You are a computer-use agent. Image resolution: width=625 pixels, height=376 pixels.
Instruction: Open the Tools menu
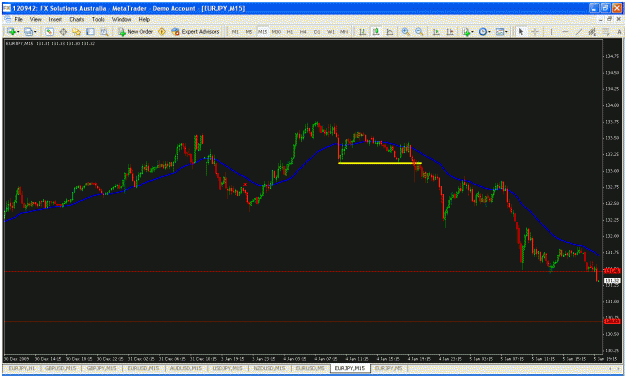(98, 19)
